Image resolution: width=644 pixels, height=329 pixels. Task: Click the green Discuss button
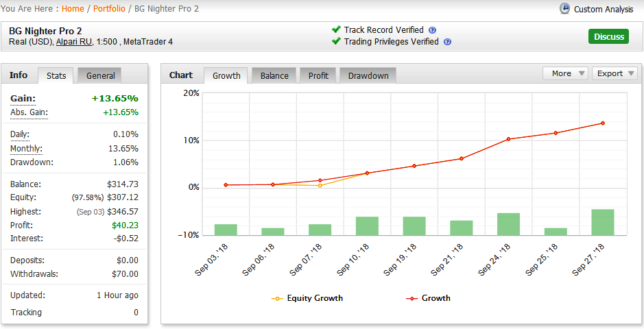tap(608, 36)
